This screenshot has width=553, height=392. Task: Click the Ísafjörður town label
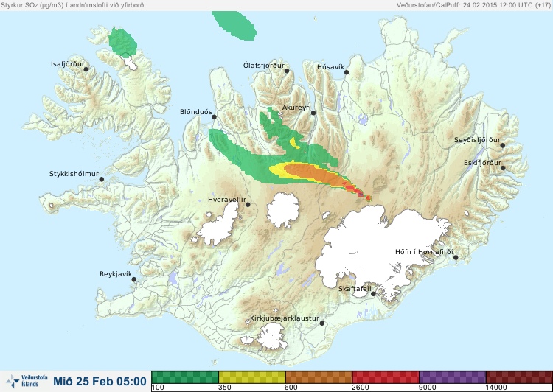[x=68, y=64]
